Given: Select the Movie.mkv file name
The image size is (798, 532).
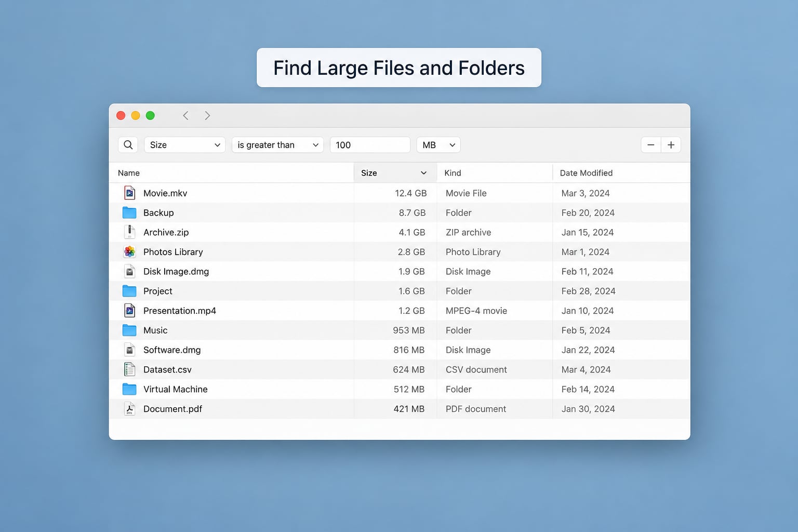Looking at the screenshot, I should coord(165,193).
